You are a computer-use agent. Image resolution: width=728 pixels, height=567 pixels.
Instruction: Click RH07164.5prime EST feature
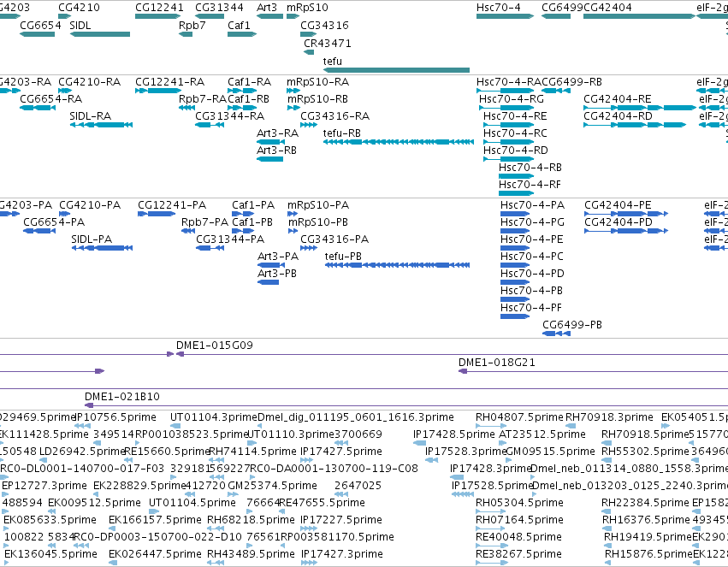pyautogui.click(x=490, y=528)
